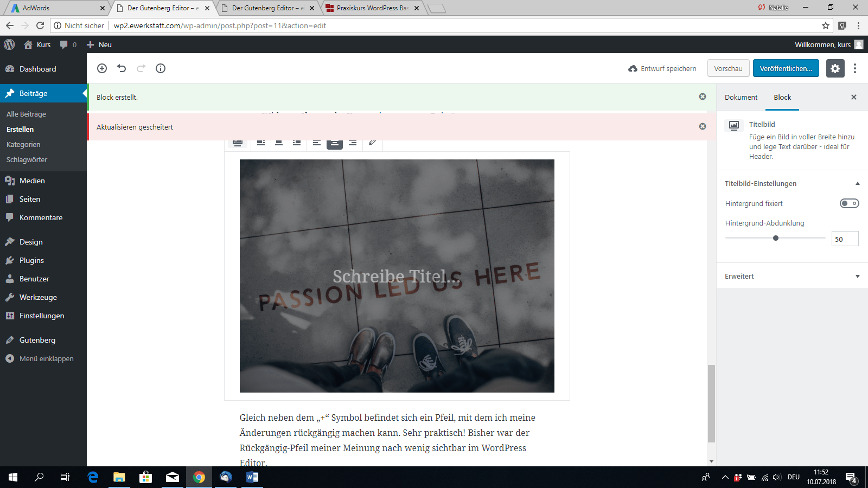Open the Benutzer menu
This screenshot has height=488, width=868.
43,279
